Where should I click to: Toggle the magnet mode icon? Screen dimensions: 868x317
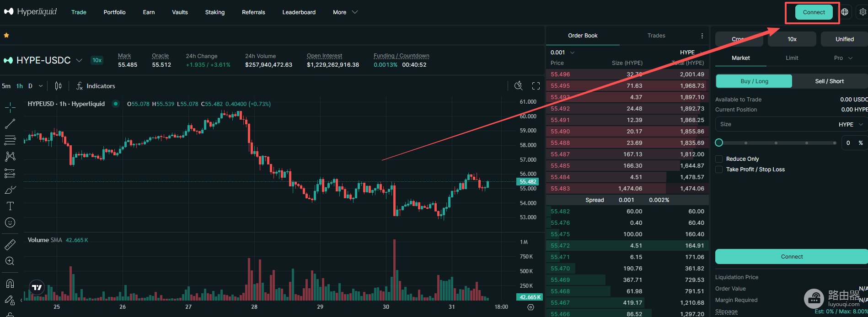[10, 284]
